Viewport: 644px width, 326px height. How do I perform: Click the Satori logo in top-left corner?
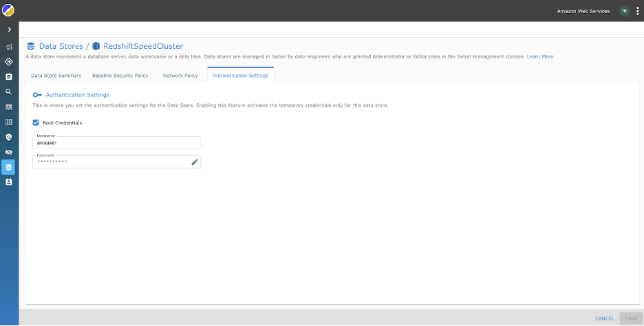pos(8,10)
